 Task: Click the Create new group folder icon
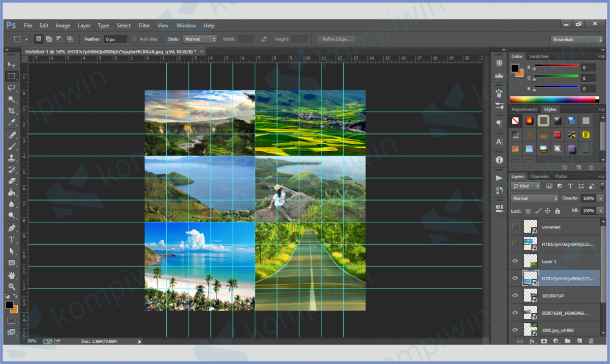pos(567,341)
